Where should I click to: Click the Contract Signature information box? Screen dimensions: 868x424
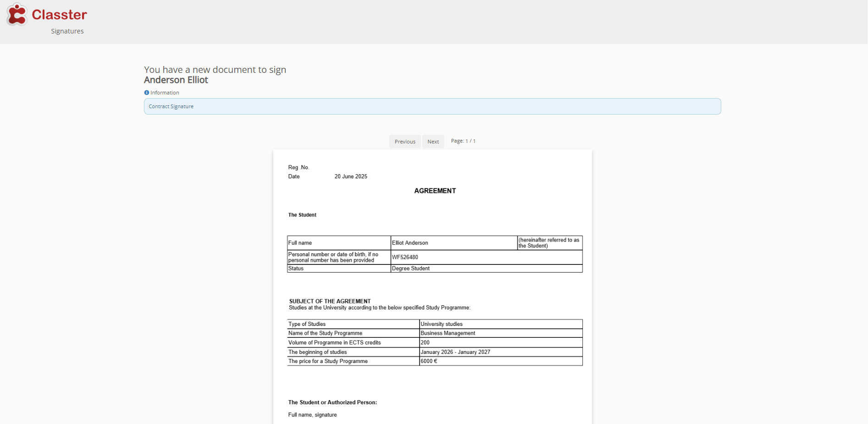point(432,106)
